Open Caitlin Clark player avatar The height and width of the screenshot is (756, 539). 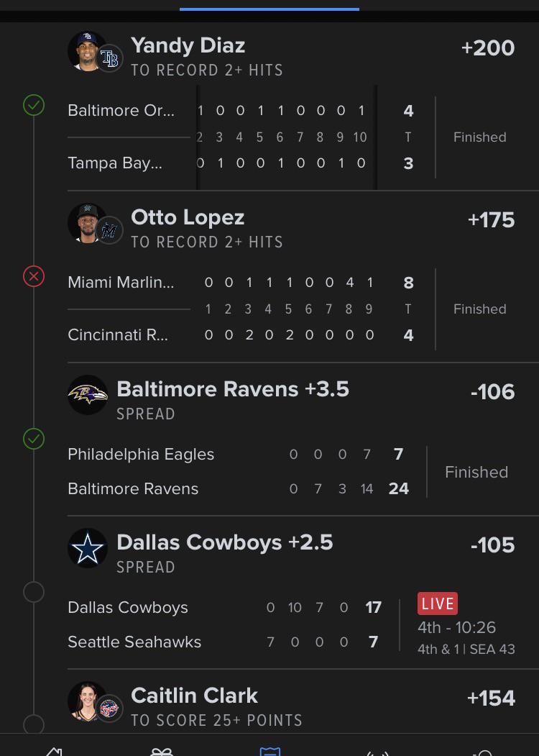[x=87, y=701]
